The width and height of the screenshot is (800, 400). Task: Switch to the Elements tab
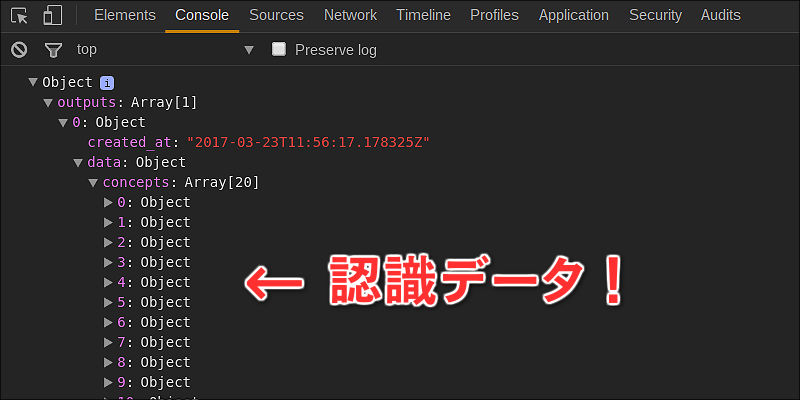pos(125,15)
